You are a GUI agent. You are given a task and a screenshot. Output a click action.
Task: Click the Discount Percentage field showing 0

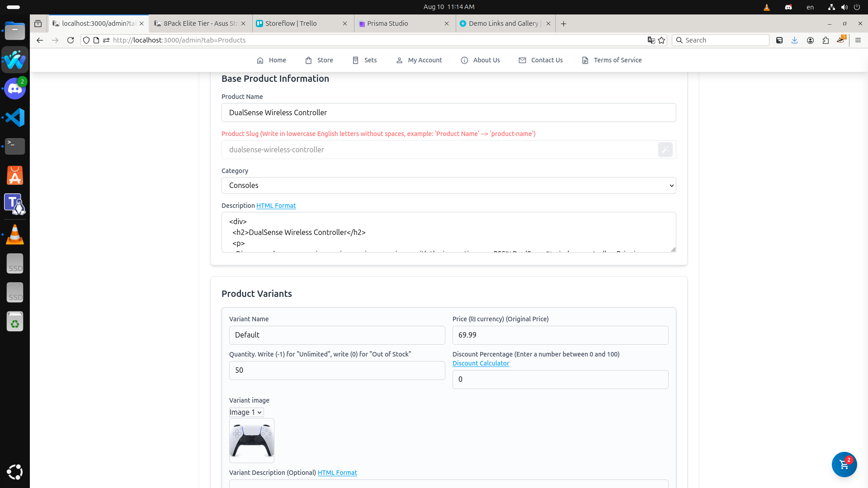coord(560,380)
